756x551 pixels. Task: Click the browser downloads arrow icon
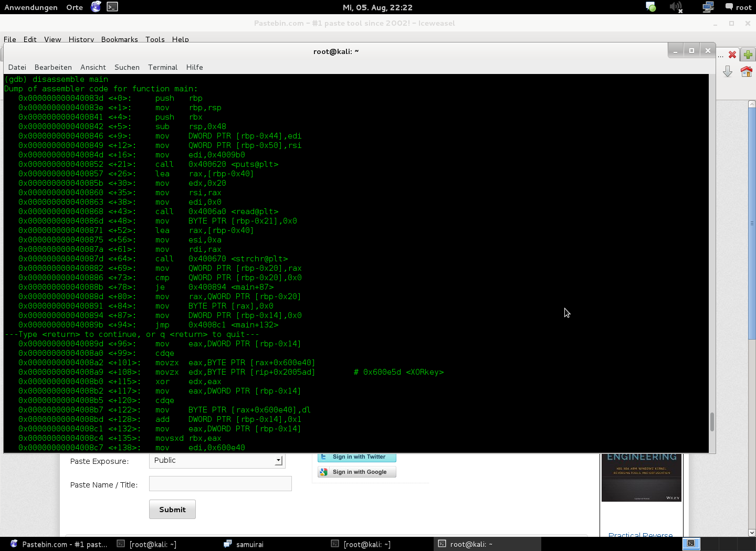[x=728, y=71]
